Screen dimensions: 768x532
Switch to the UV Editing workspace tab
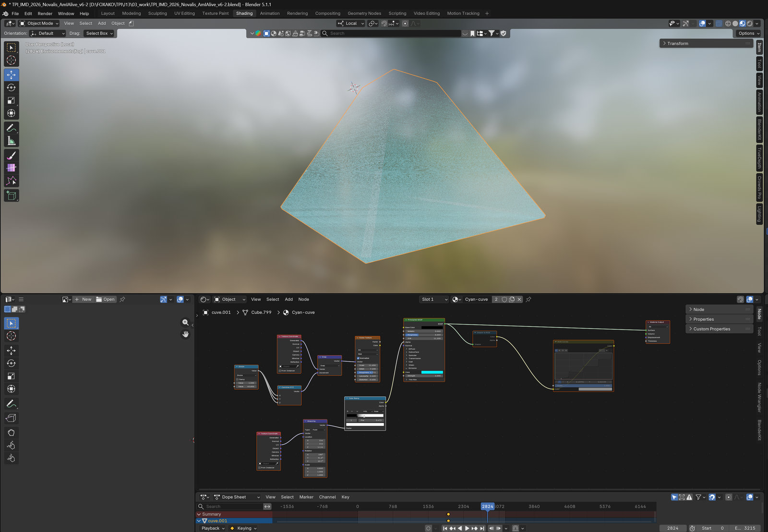[184, 13]
